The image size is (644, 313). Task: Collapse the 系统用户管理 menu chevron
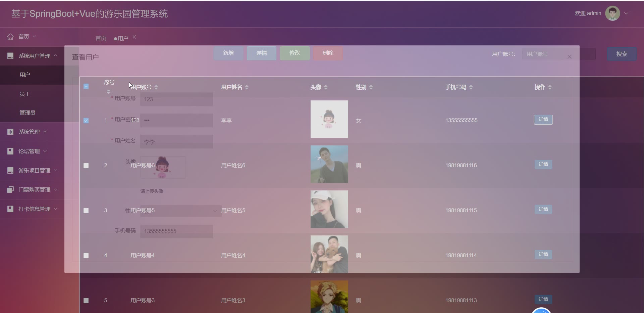click(55, 55)
